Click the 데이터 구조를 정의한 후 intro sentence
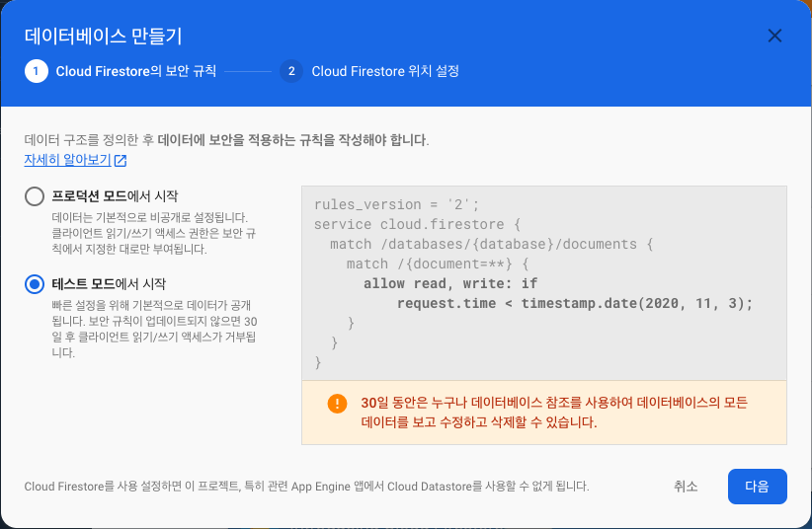The width and height of the screenshot is (812, 529). tap(226, 140)
